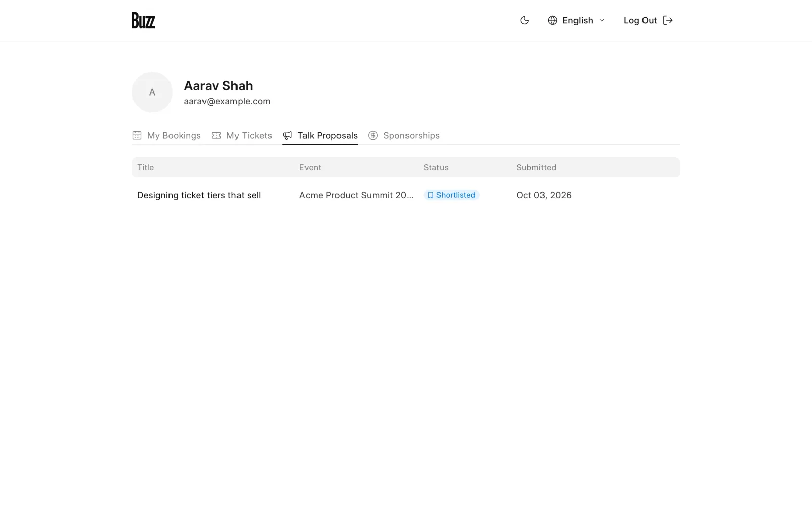Open proposal 'Designing ticket tiers that sell'
This screenshot has width=812, height=508.
(199, 195)
